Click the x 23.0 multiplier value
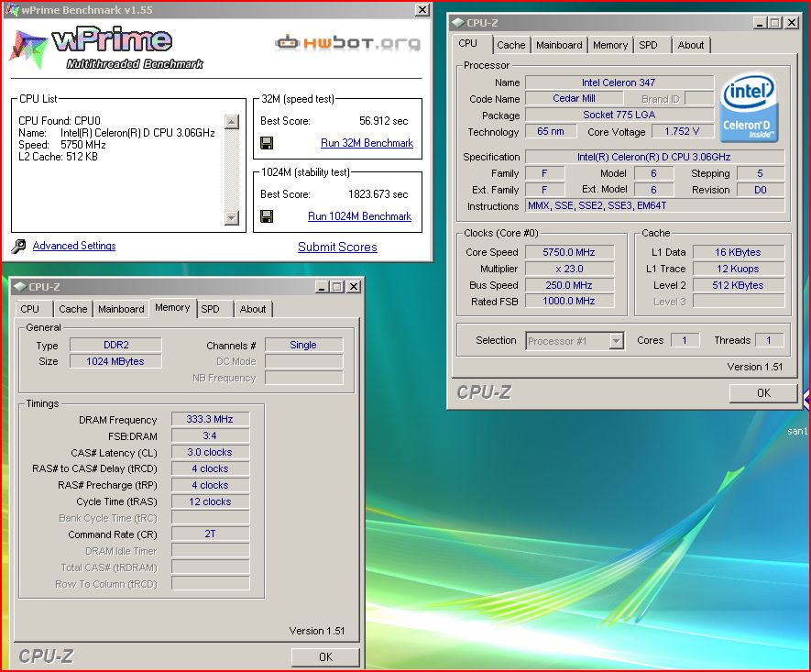 coord(569,269)
